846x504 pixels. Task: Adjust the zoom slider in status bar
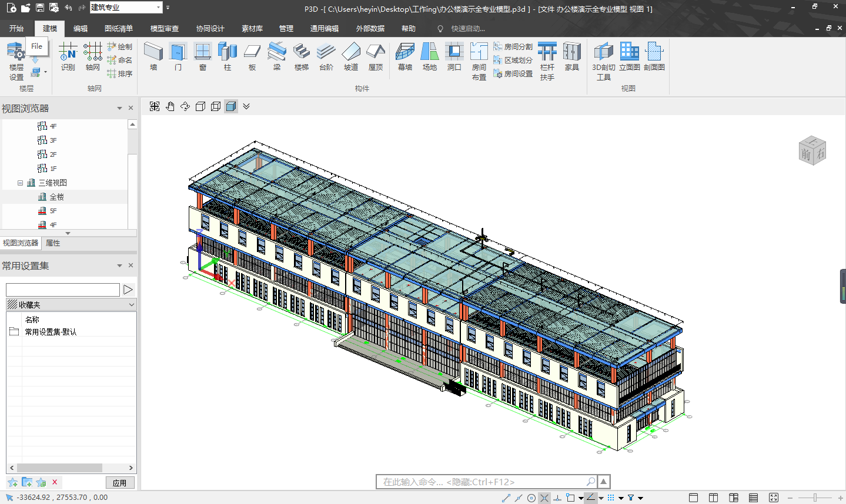(815, 498)
